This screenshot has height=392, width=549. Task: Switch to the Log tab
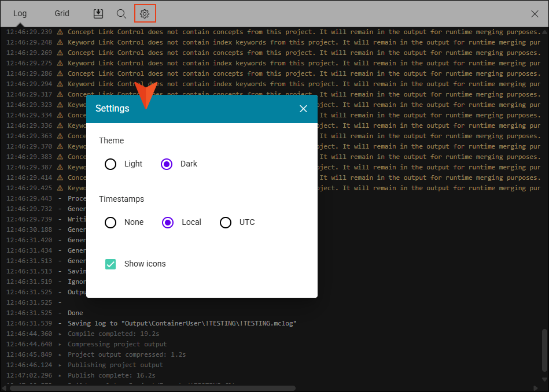[20, 14]
